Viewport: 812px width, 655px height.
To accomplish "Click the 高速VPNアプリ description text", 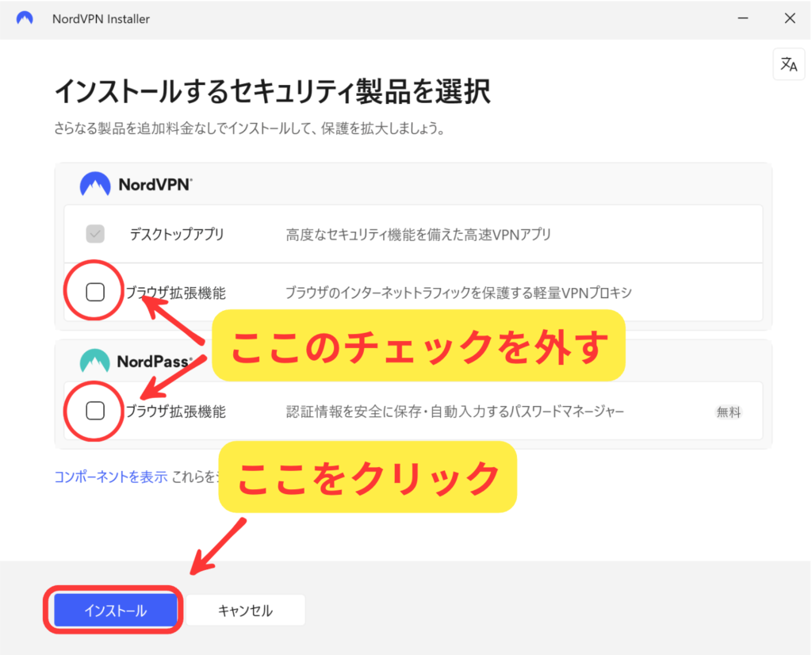I will (x=418, y=235).
